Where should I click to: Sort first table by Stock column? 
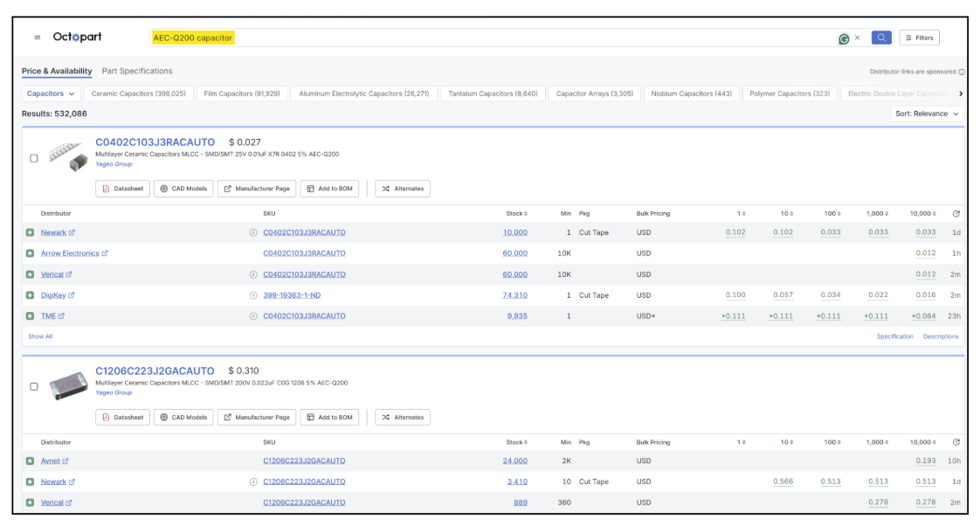click(516, 214)
